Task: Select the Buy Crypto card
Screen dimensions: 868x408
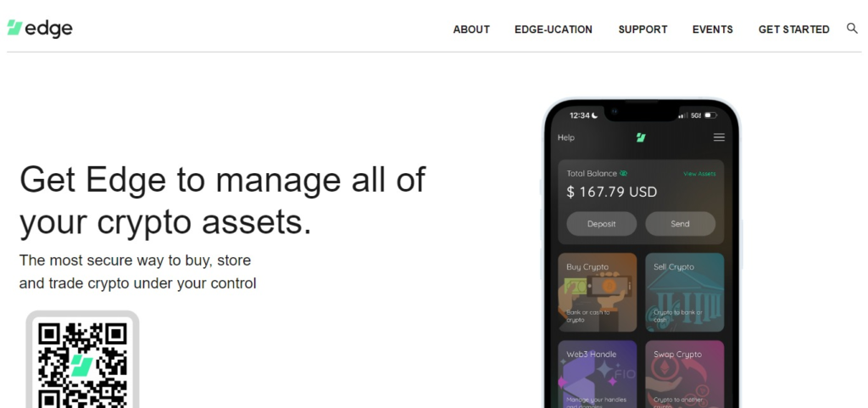Action: (598, 292)
